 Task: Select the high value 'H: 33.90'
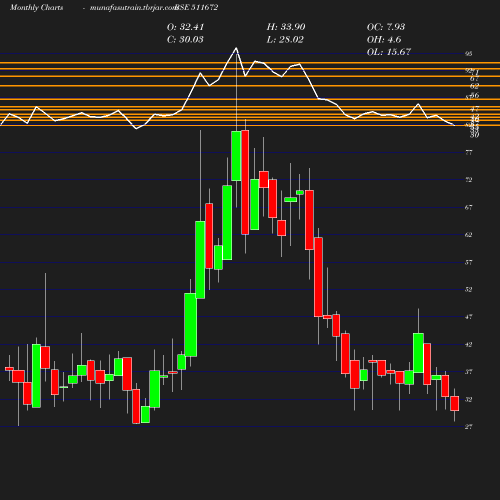click(286, 27)
